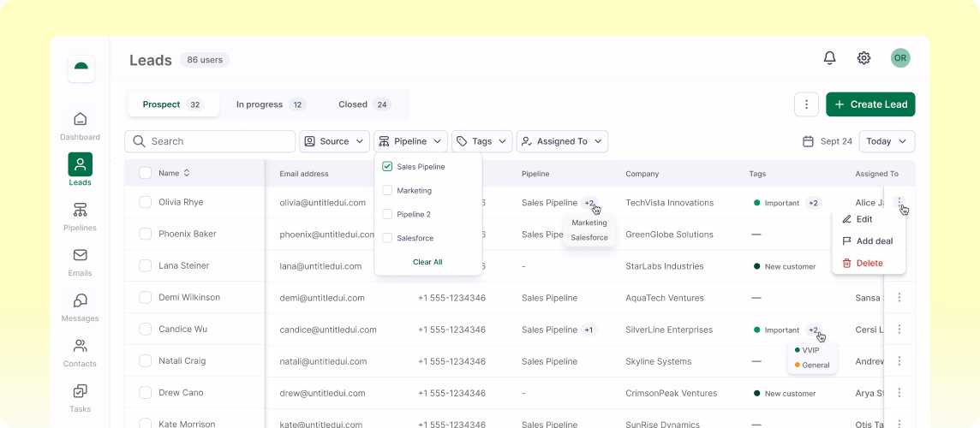Open the Tags filter dropdown
The height and width of the screenshot is (428, 980).
click(481, 141)
